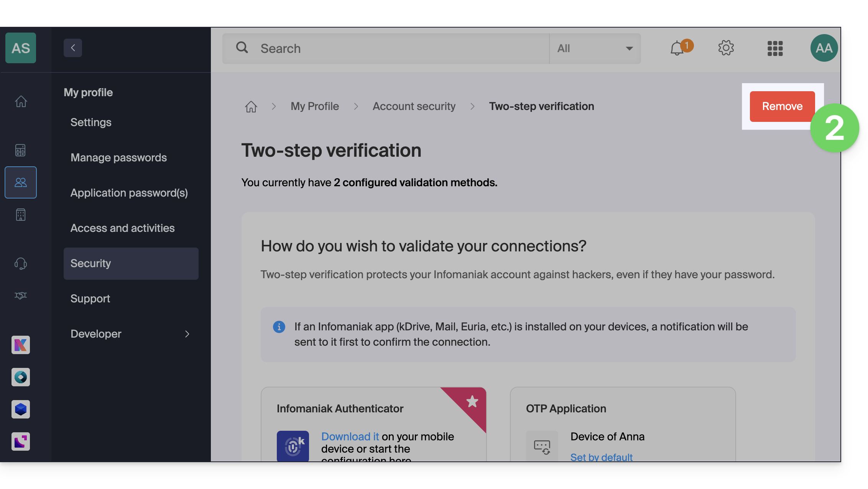
Task: Follow the Account security breadcrumb
Action: pyautogui.click(x=414, y=106)
